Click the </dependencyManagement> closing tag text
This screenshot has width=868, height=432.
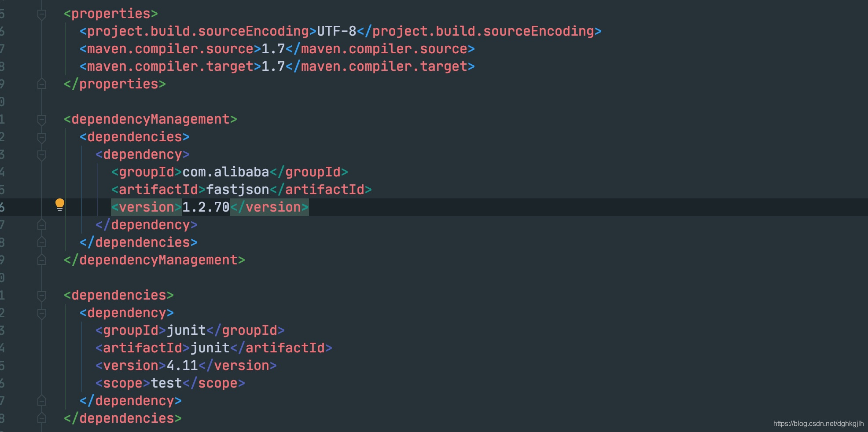click(154, 260)
